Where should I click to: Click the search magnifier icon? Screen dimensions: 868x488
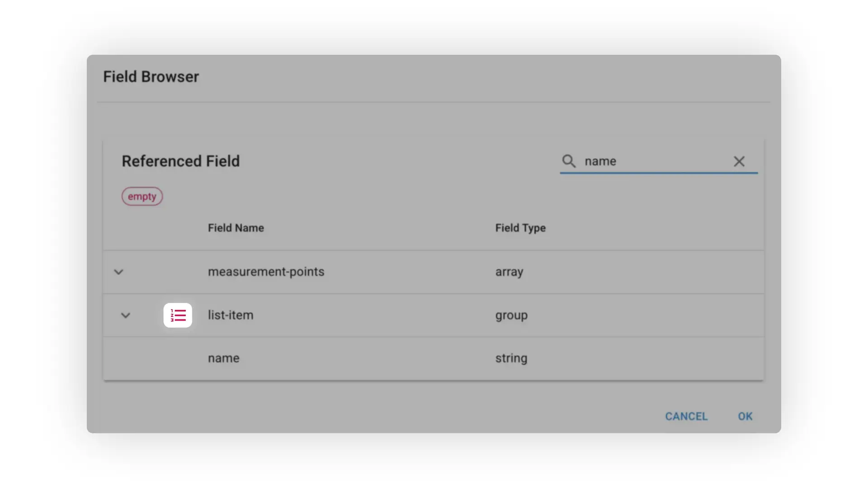[x=569, y=161]
